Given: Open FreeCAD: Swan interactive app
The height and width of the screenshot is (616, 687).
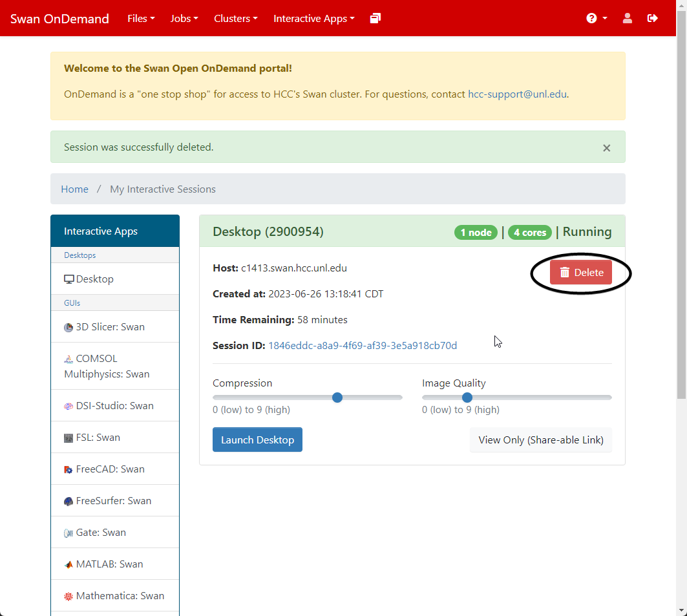Looking at the screenshot, I should 110,469.
